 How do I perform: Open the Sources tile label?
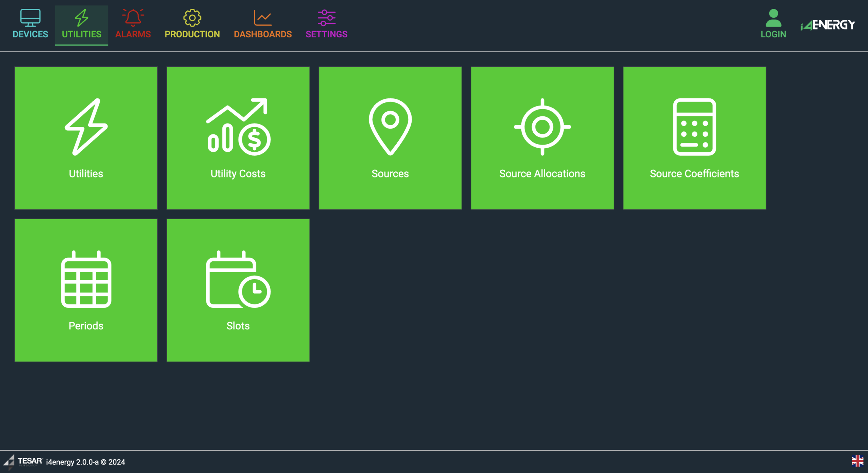point(390,174)
